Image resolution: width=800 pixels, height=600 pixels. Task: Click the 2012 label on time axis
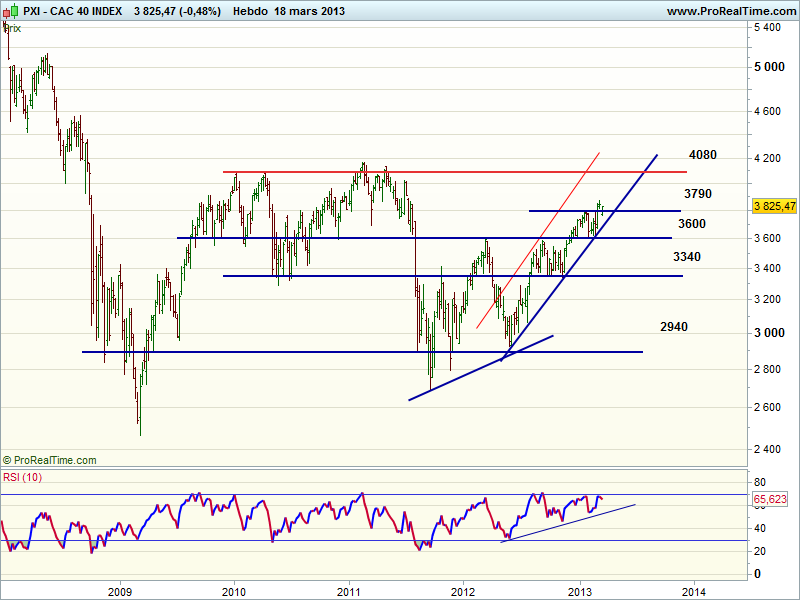click(x=462, y=590)
